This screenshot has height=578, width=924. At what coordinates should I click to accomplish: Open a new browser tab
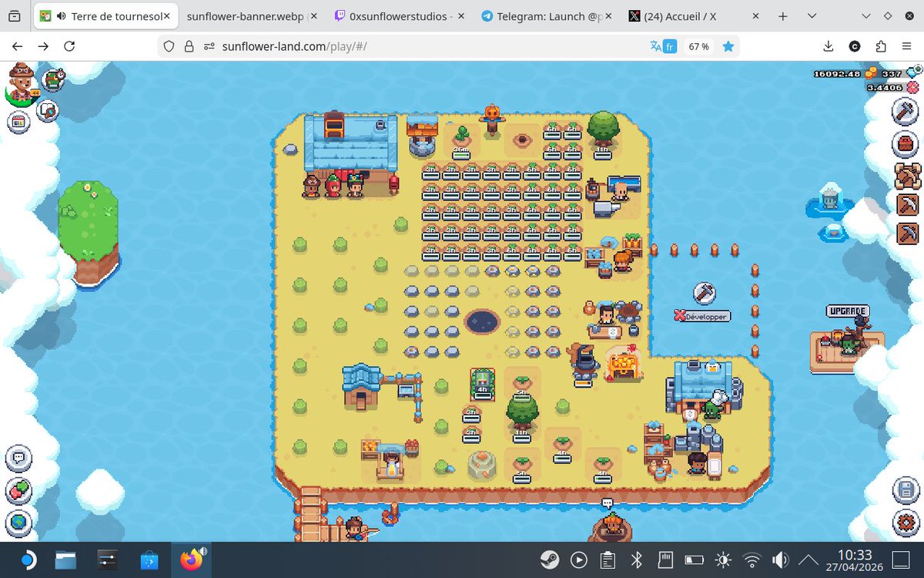tap(782, 16)
